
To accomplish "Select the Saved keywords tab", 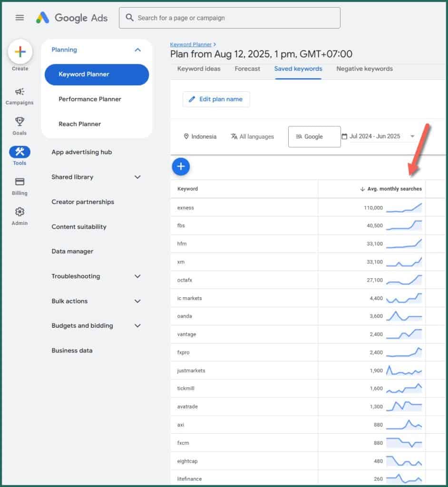I will coord(298,68).
